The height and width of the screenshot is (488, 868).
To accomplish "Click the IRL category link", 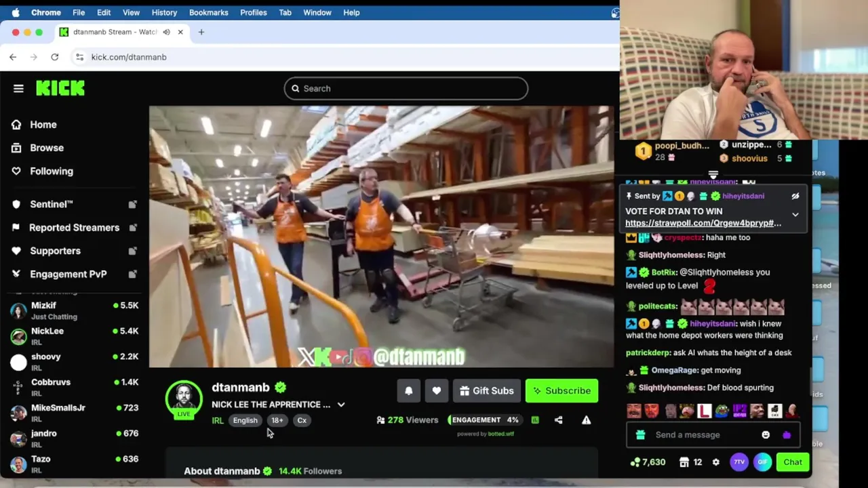I will pyautogui.click(x=218, y=420).
